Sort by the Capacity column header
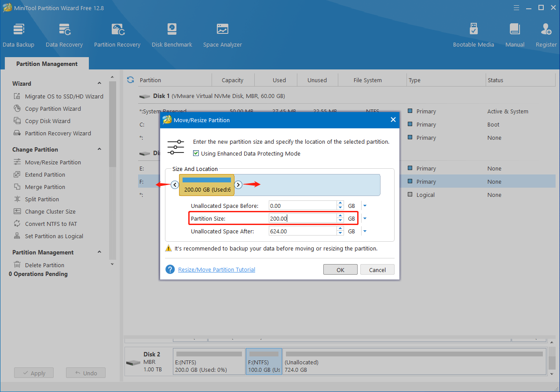 click(x=233, y=80)
